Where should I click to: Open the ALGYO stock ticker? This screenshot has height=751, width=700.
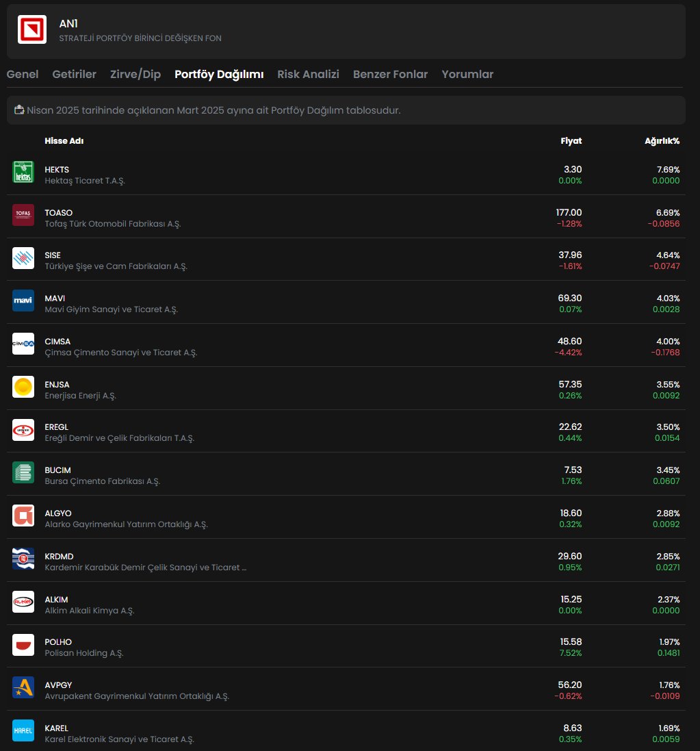(58, 513)
